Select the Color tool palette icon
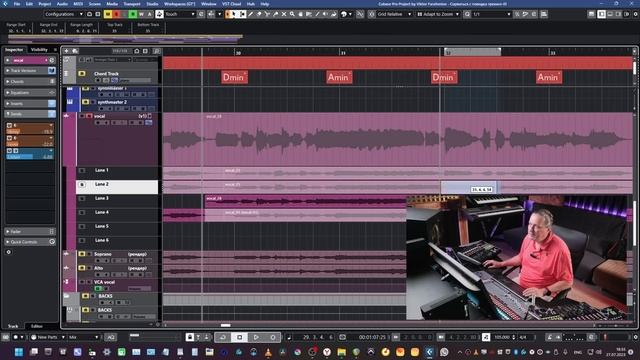This screenshot has height=360, width=640. coord(344,14)
